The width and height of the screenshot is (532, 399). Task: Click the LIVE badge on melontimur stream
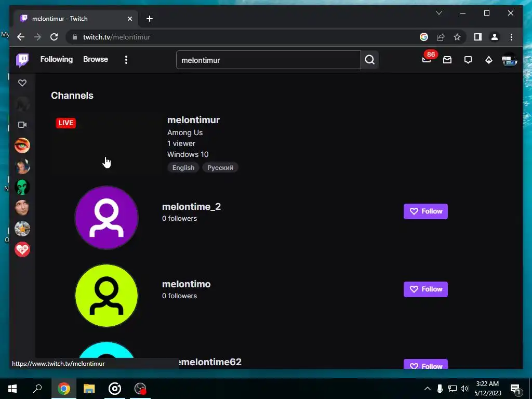(66, 123)
